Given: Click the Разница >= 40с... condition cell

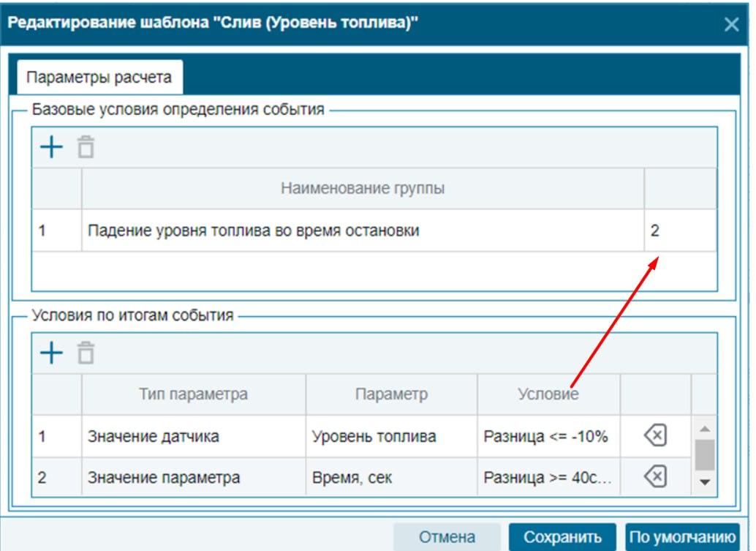Looking at the screenshot, I should point(548,477).
